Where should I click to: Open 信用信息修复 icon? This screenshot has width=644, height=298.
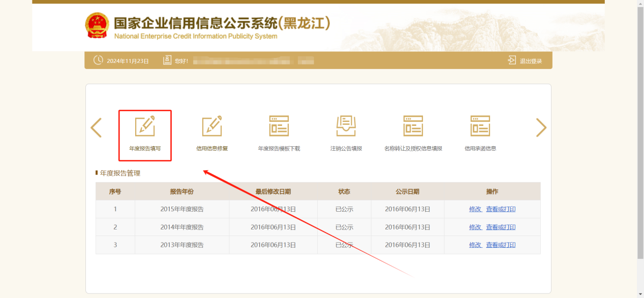point(212,126)
